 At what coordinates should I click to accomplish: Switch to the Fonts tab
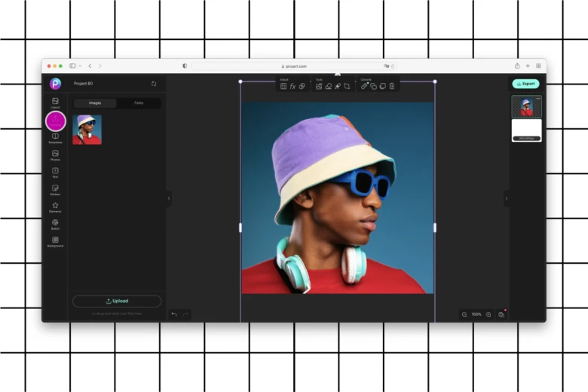[x=139, y=103]
